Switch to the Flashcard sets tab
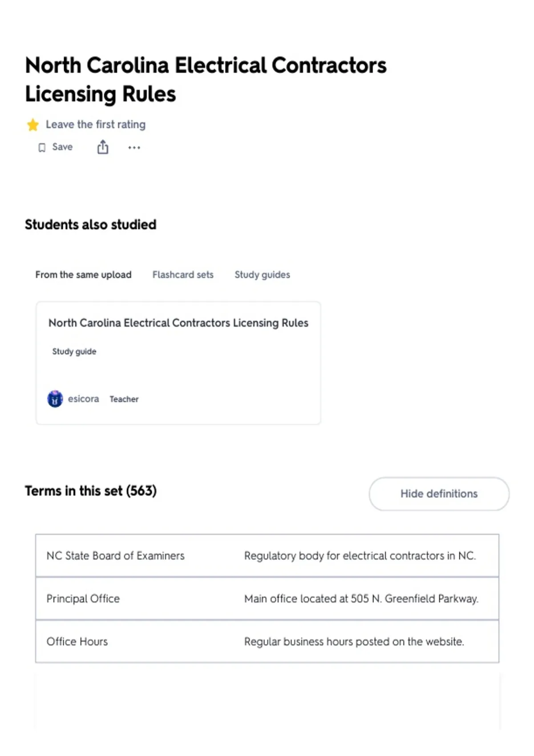This screenshot has height=756, width=534. (x=183, y=275)
